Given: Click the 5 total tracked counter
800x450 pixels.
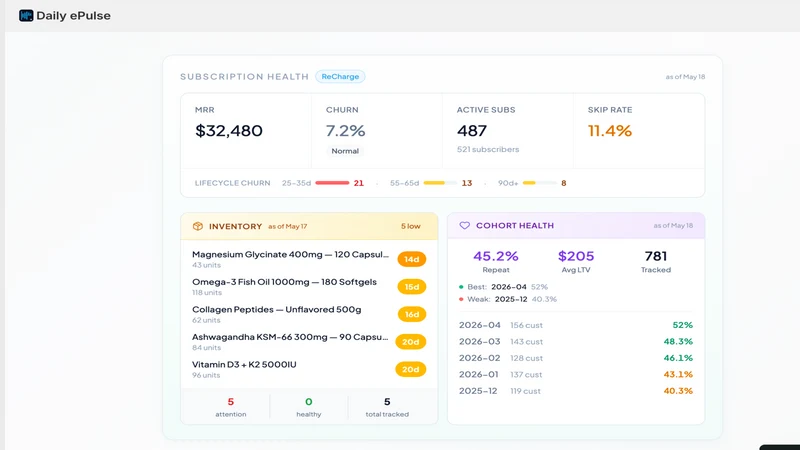Looking at the screenshot, I should [x=387, y=407].
